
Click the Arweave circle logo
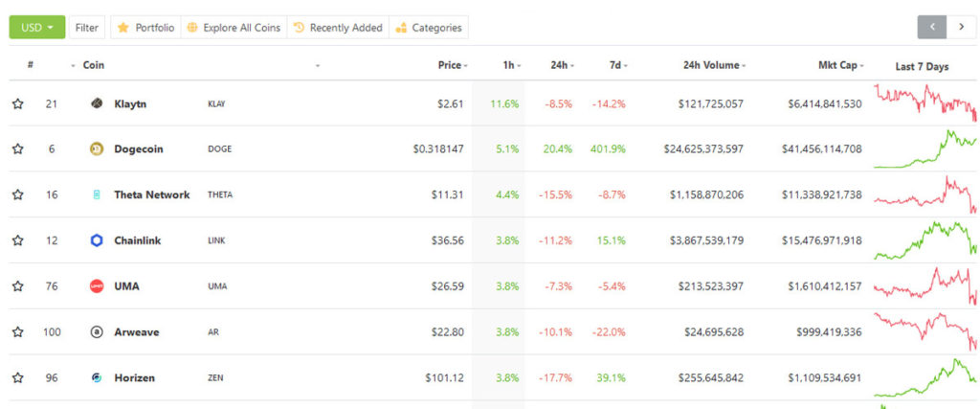tap(97, 332)
